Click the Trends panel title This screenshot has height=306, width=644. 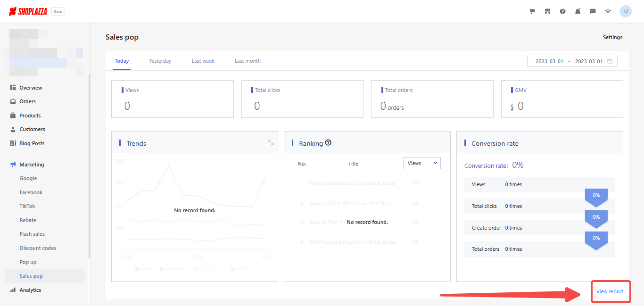tap(136, 143)
